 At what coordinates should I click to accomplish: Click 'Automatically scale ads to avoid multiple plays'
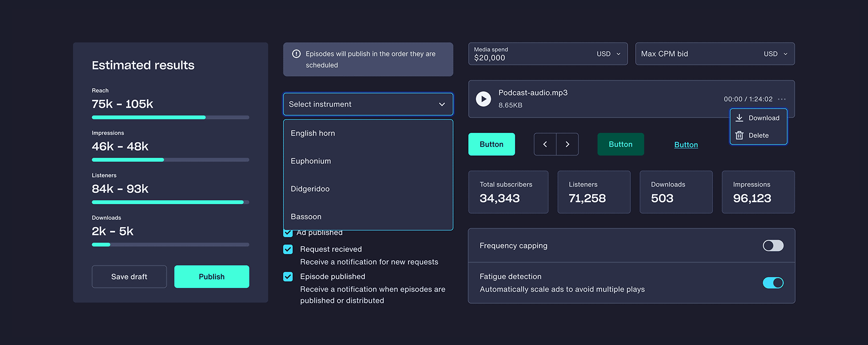(562, 289)
